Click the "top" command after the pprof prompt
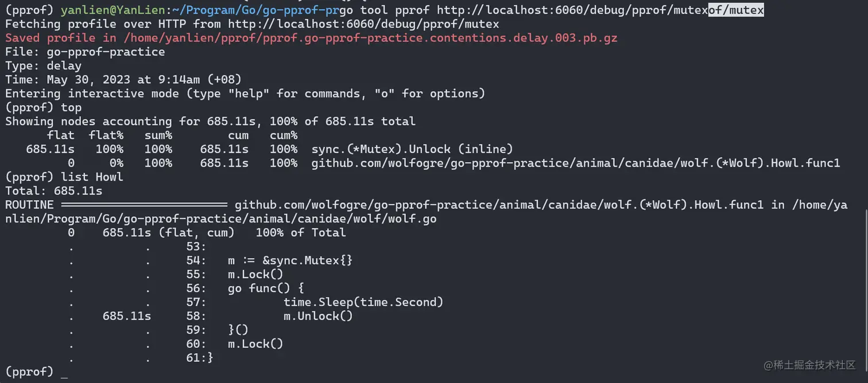Viewport: 868px width, 383px height. pos(71,107)
